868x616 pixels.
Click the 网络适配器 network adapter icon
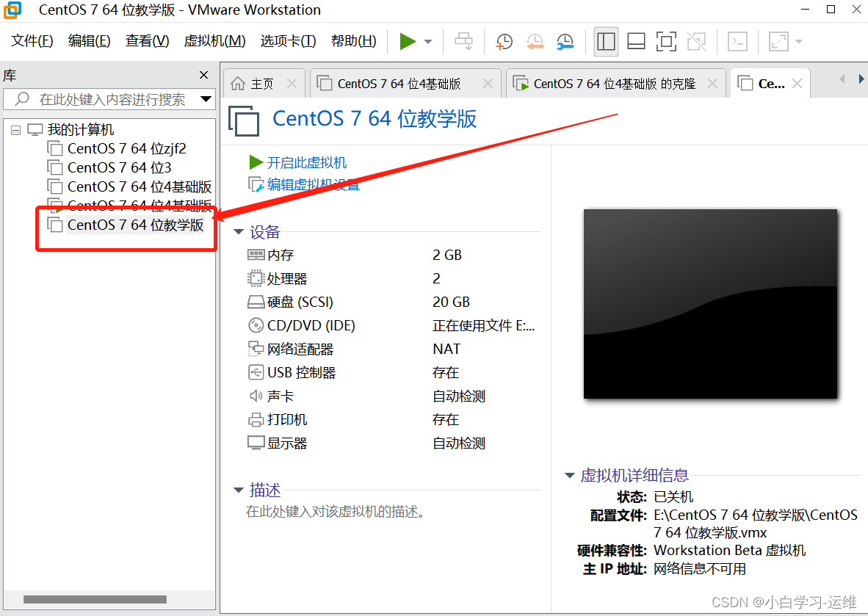click(x=256, y=349)
